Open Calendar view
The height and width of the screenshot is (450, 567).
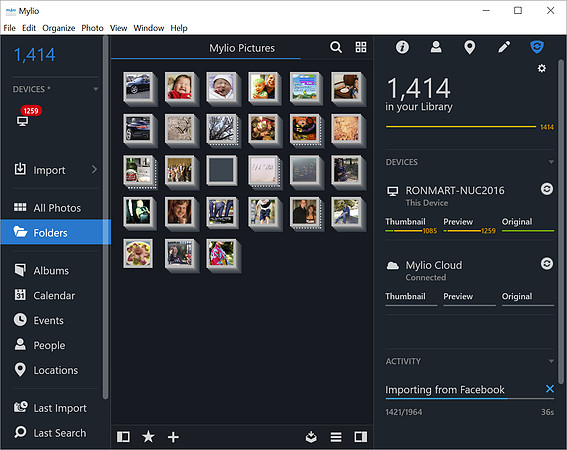[55, 296]
